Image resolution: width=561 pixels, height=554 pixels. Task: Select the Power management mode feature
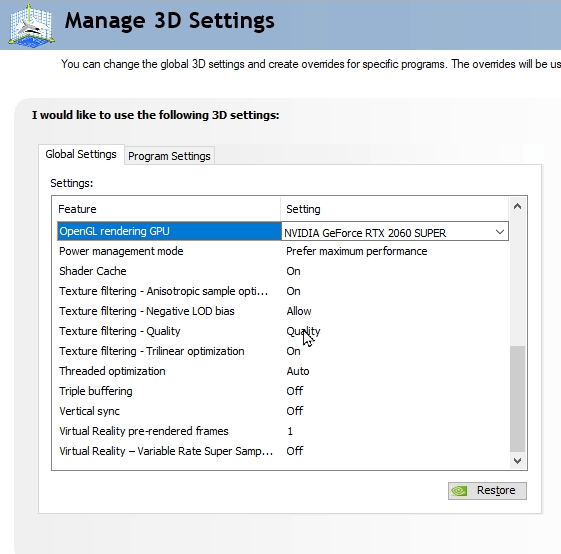click(x=121, y=251)
